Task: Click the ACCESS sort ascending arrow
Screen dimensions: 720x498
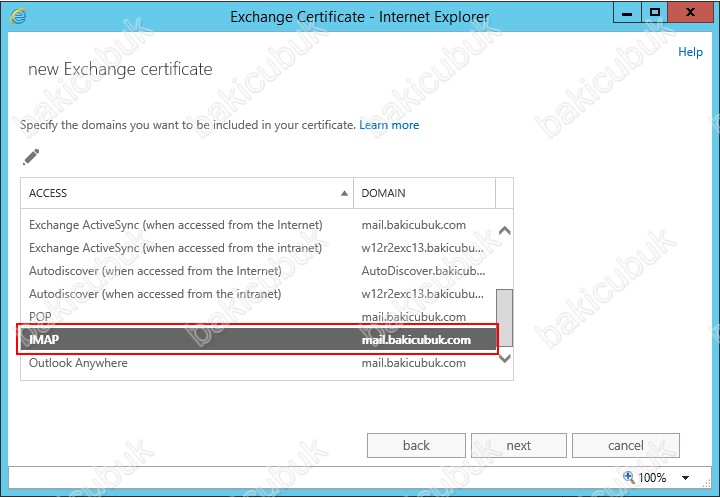Action: [344, 193]
